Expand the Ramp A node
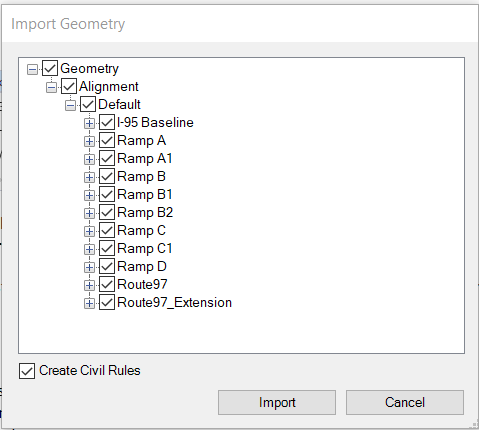The image size is (479, 430). (x=89, y=142)
